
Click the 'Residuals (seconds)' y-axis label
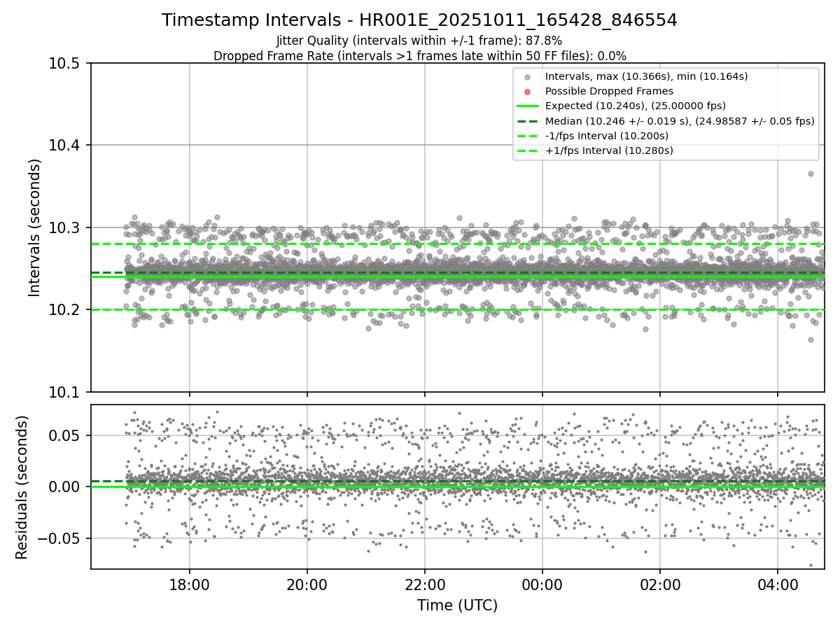(x=22, y=487)
